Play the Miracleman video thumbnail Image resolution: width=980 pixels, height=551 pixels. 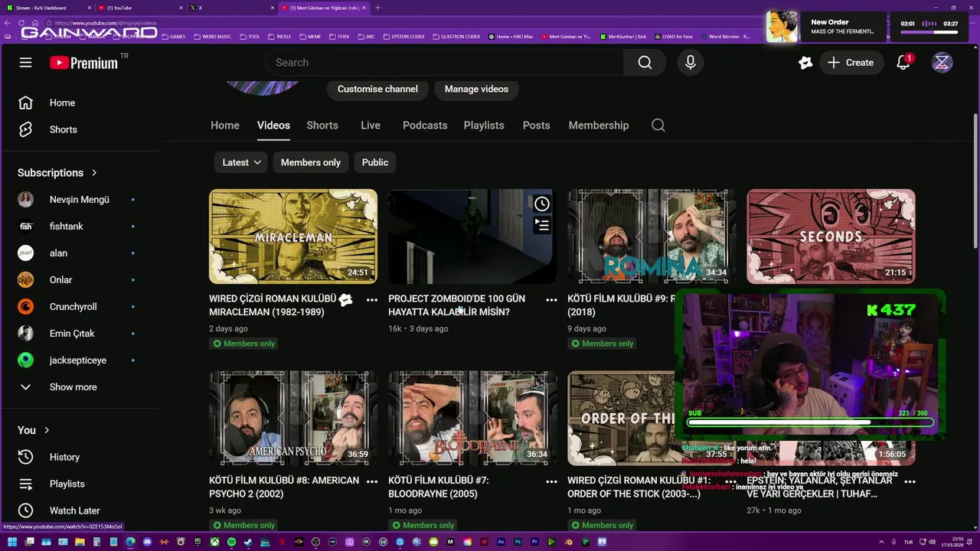click(x=293, y=236)
